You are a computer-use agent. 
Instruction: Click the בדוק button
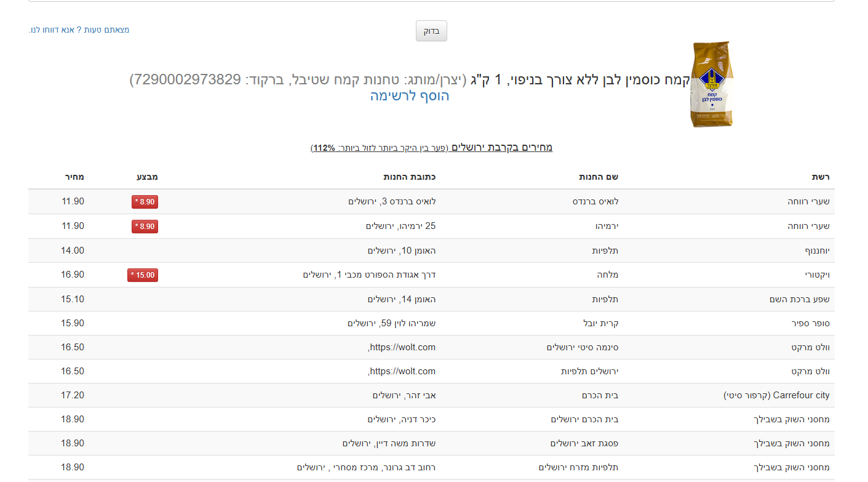pos(431,31)
